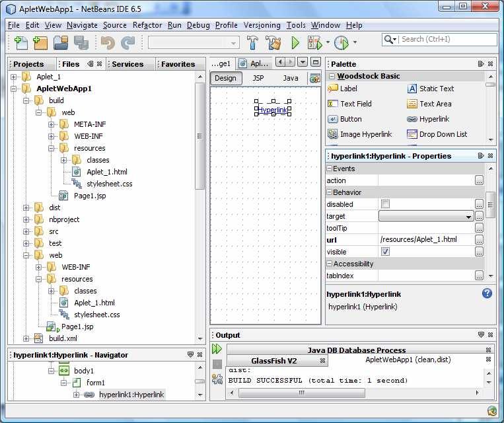Select hyperlink1:Hyperlink in the Navigator
504x423 pixels.
(x=131, y=395)
